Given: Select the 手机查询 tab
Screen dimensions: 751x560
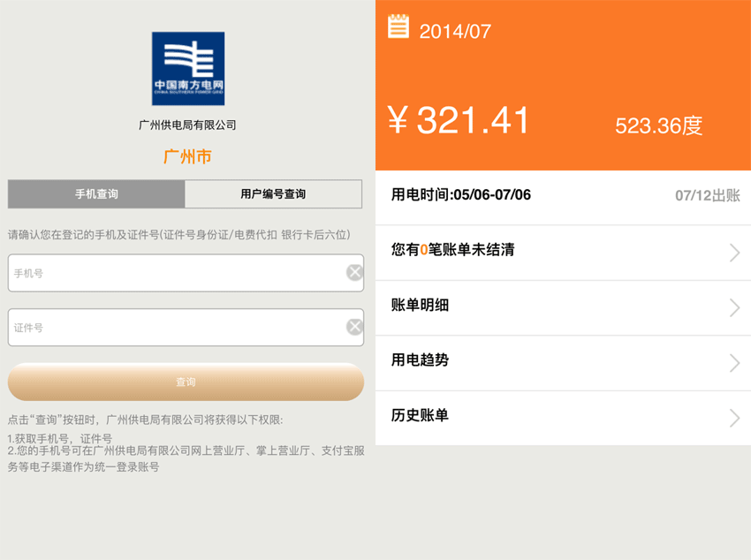Looking at the screenshot, I should click(96, 193).
